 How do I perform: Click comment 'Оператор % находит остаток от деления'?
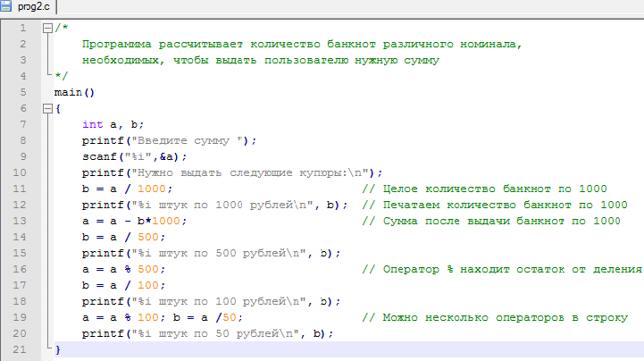[x=502, y=270]
